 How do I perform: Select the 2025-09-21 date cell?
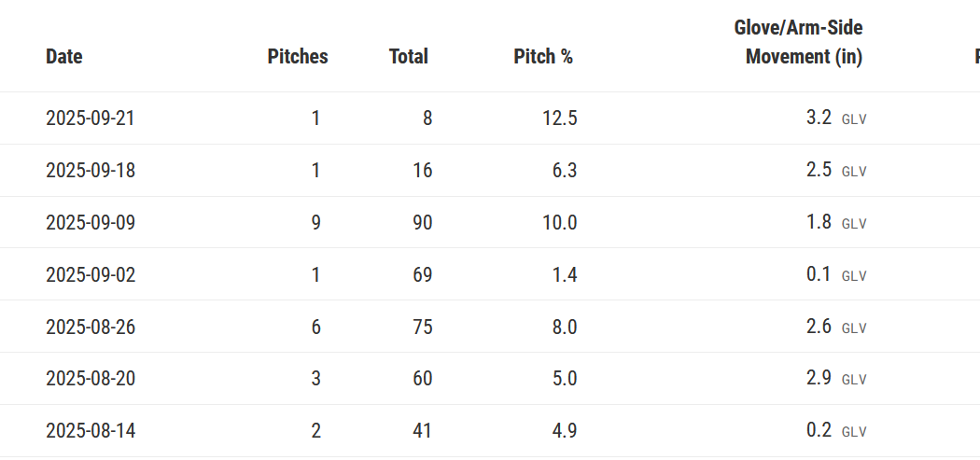[x=97, y=118]
